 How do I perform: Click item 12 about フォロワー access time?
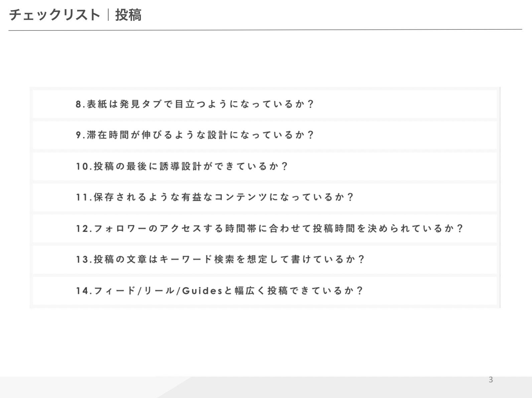tap(265, 228)
